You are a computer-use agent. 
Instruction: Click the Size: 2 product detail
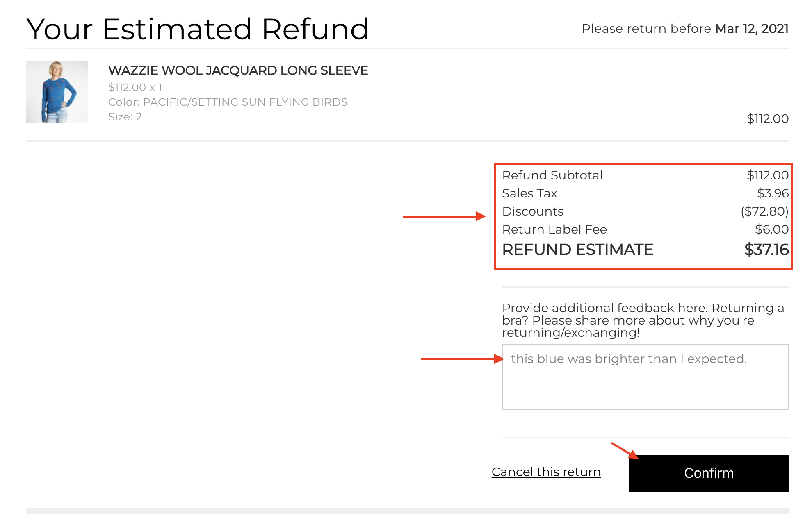click(x=125, y=117)
